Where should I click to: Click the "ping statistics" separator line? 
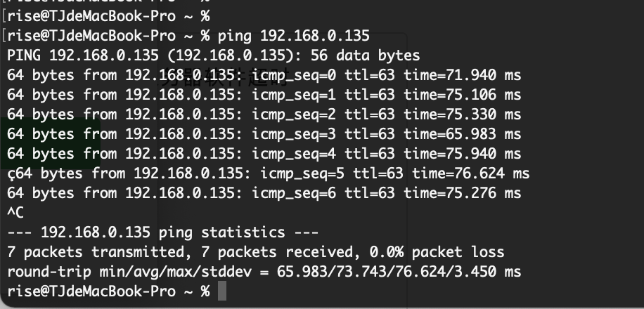(162, 232)
